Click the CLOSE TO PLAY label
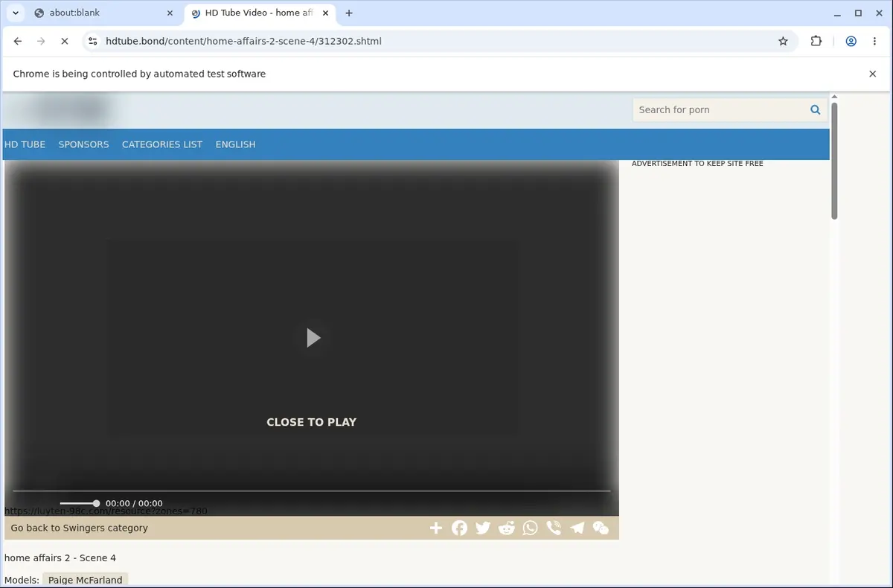The height and width of the screenshot is (588, 893). [x=311, y=422]
